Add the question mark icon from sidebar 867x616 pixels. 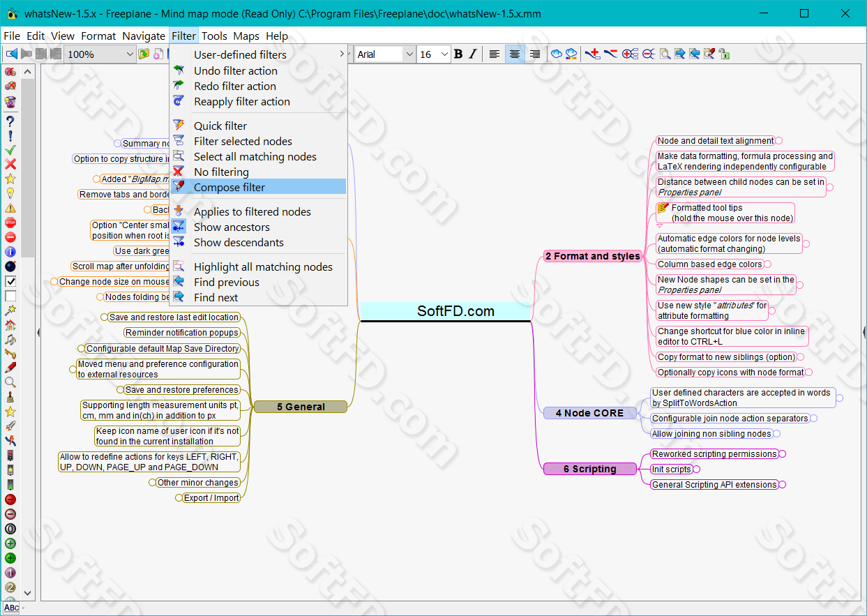10,121
